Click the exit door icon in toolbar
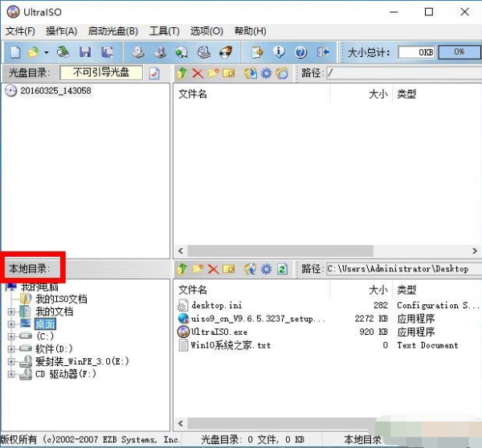Screen dimensions: 482x448 [323, 52]
